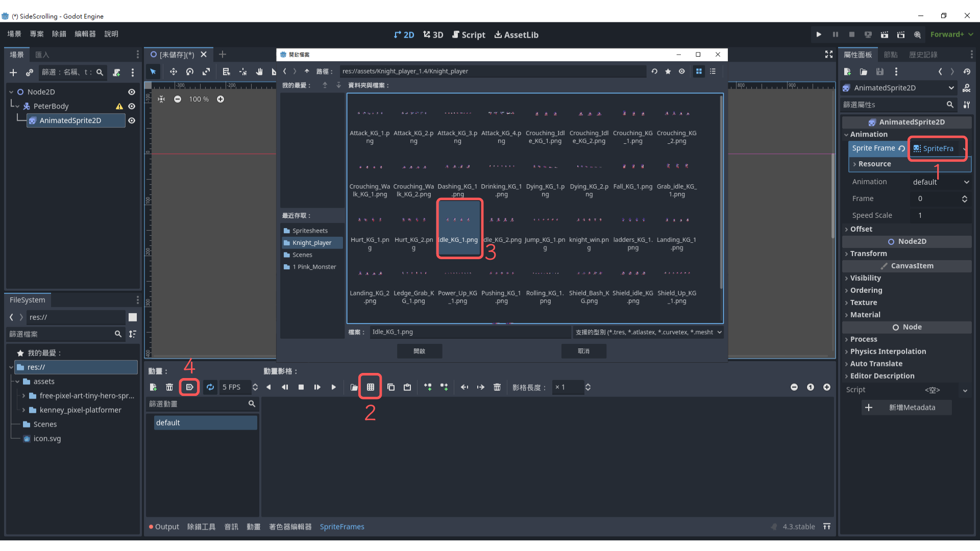
Task: Select the Move tool in viewport toolbar
Action: tap(174, 71)
